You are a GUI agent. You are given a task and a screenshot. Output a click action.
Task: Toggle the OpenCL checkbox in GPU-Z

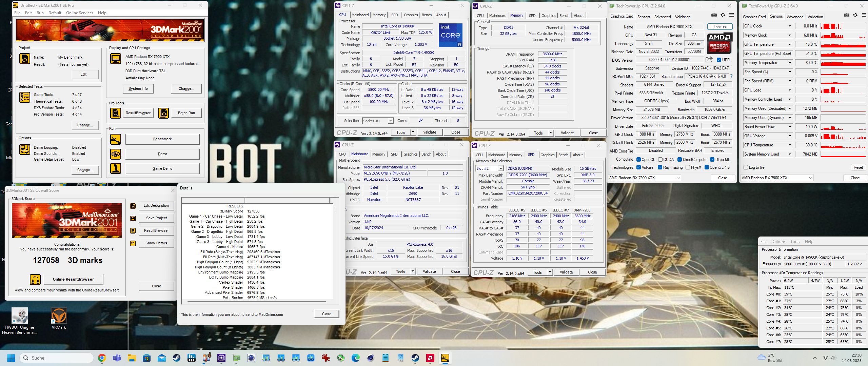click(x=639, y=160)
